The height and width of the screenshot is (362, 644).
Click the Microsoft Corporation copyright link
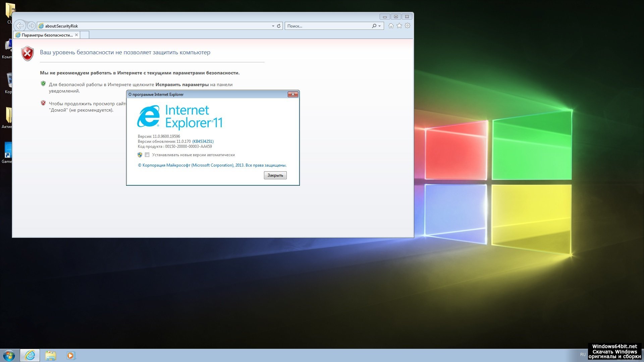point(212,165)
